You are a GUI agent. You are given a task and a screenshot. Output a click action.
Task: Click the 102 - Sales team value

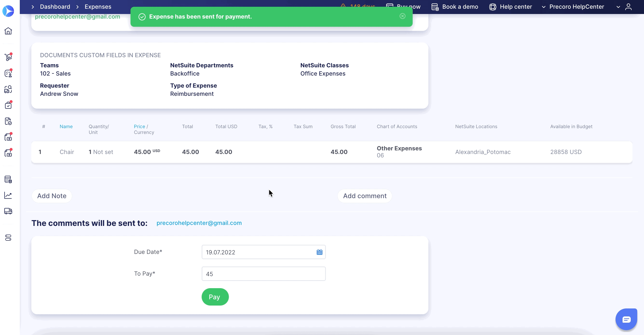click(55, 74)
